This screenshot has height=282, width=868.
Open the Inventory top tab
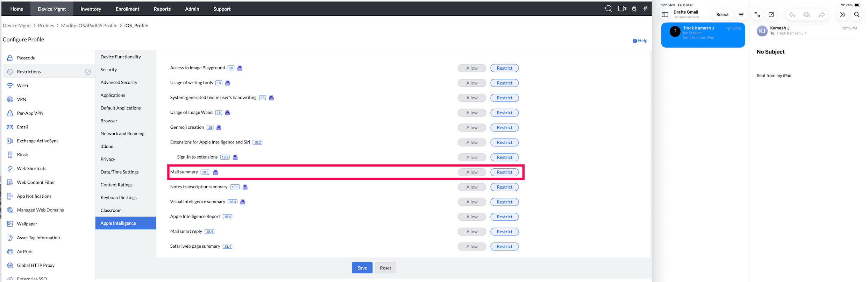91,9
